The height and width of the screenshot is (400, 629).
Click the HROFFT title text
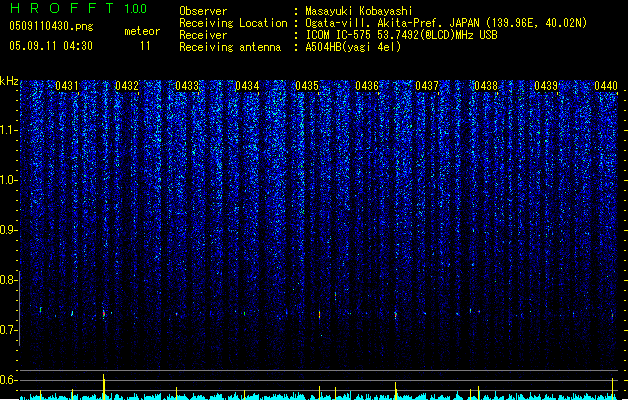62,8
